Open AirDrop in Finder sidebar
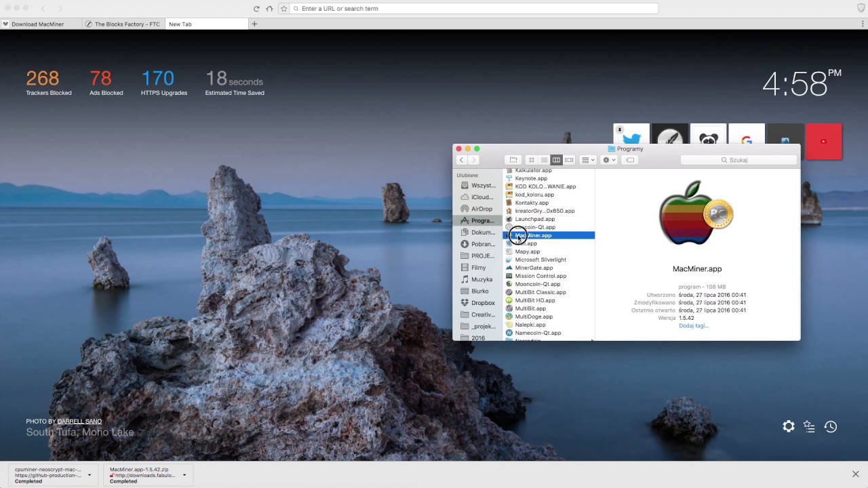The width and height of the screenshot is (868, 488). click(478, 209)
